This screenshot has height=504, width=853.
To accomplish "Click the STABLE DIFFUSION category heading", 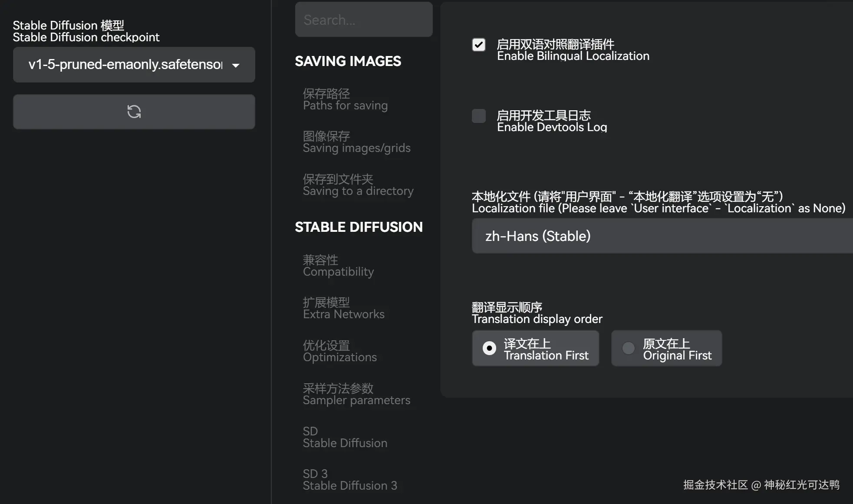I will (x=359, y=227).
